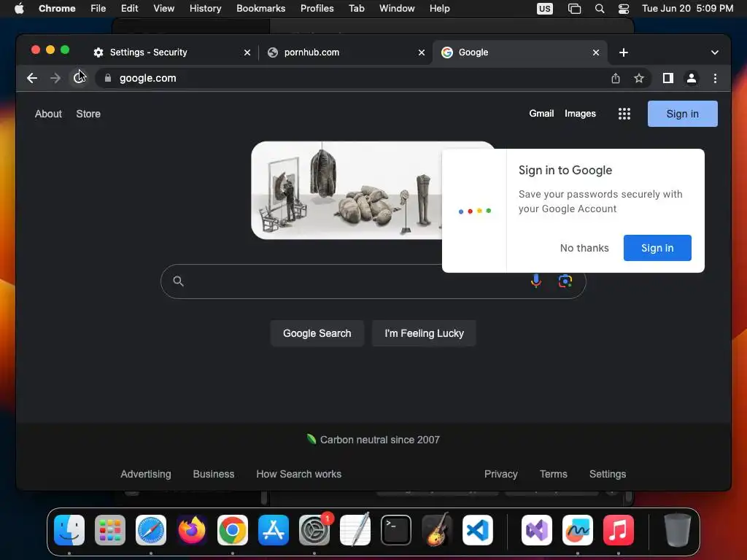
Task: Open the Chrome application menu
Action: pos(57,9)
